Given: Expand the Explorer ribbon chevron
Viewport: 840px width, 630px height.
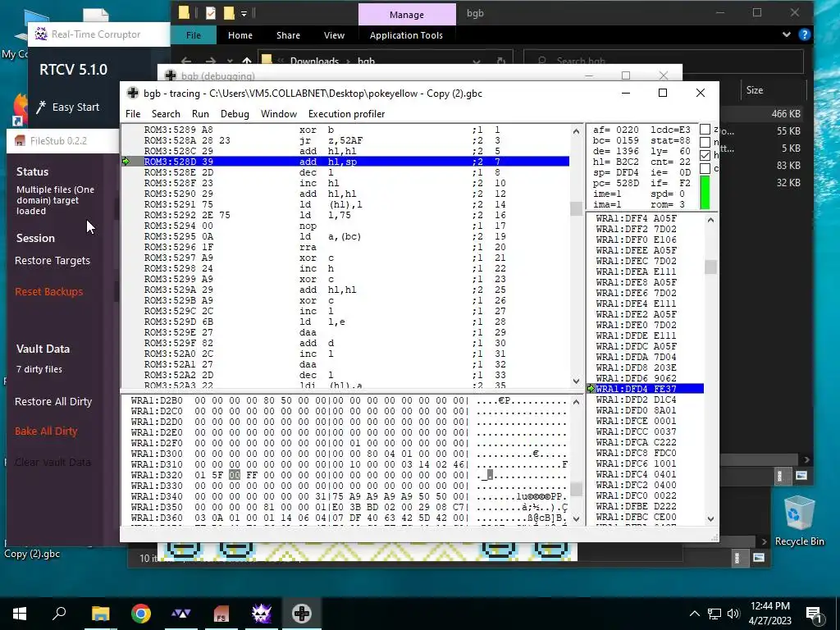Looking at the screenshot, I should click(x=786, y=34).
